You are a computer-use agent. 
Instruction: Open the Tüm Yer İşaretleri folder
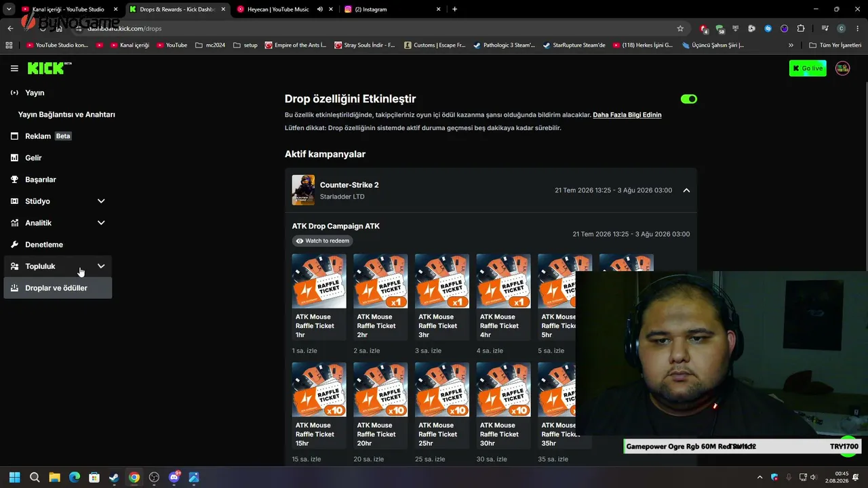click(835, 45)
